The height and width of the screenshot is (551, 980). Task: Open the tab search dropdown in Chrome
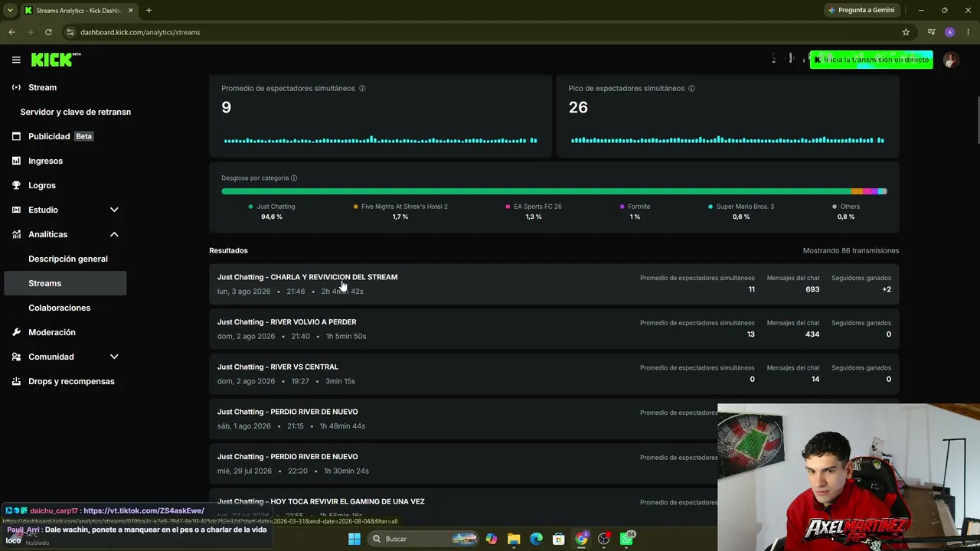[10, 11]
